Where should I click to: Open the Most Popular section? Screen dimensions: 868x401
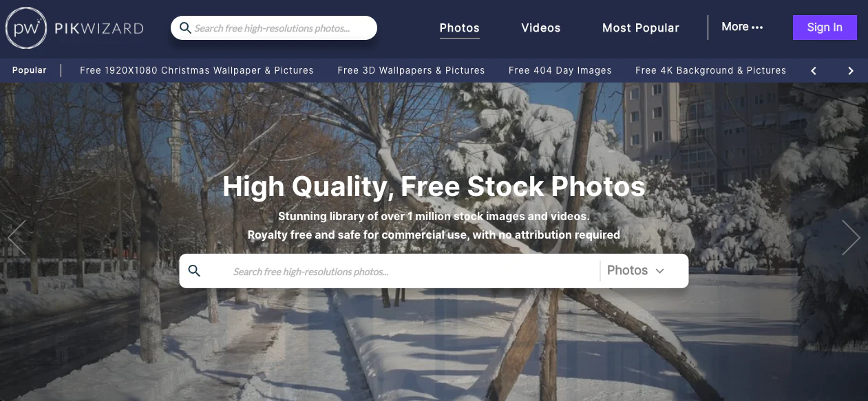point(641,28)
